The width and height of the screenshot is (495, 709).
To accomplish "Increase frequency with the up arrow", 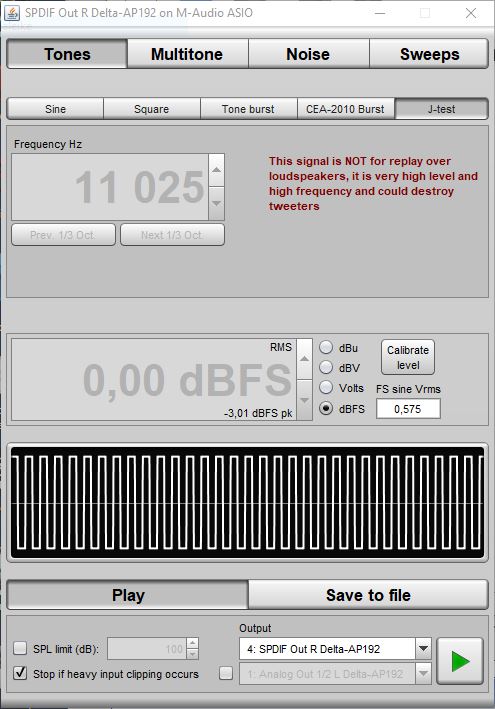I will pos(217,170).
